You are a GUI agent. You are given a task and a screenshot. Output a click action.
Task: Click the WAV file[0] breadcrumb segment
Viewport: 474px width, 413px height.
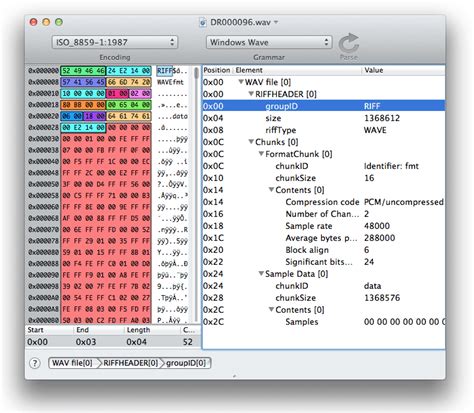pos(73,363)
